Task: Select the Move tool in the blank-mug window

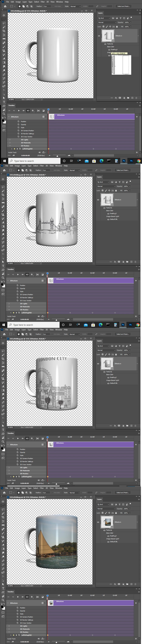Action: pos(4,15)
